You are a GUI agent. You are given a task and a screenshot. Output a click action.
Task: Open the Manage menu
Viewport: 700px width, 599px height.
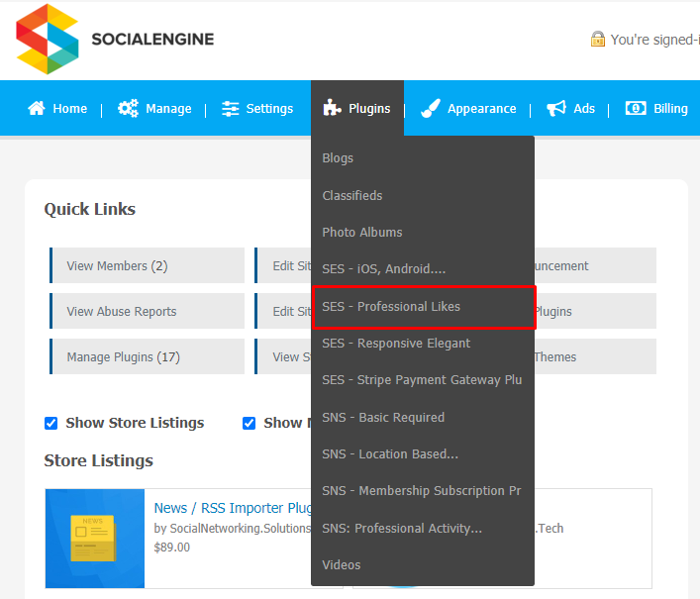pyautogui.click(x=168, y=109)
